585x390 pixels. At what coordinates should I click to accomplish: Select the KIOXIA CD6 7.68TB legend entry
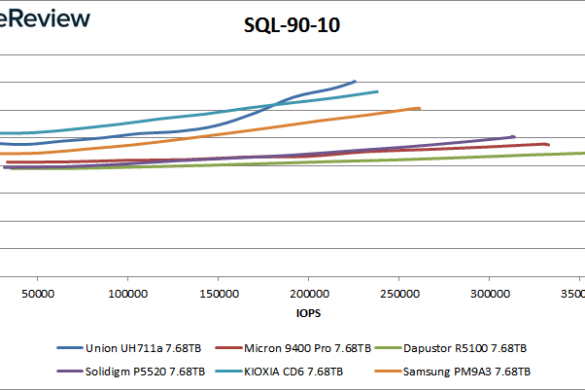pos(279,372)
